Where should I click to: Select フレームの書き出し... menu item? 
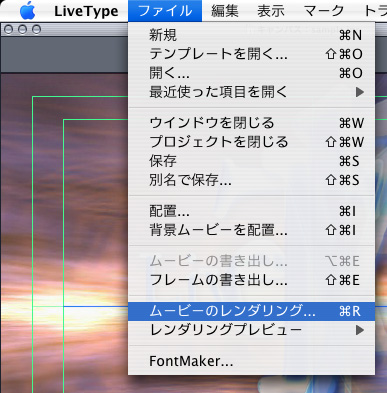(252, 280)
